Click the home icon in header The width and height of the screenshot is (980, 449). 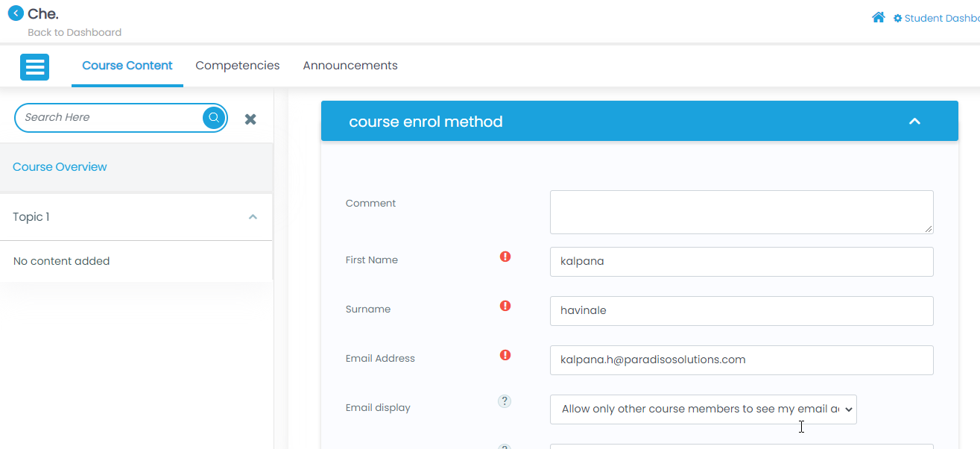[x=878, y=18]
